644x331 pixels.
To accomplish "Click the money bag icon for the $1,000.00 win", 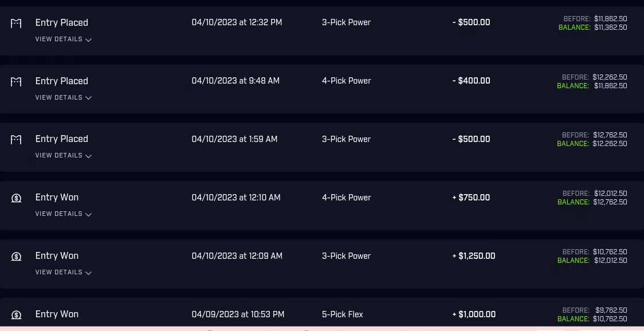I will coord(16,315).
